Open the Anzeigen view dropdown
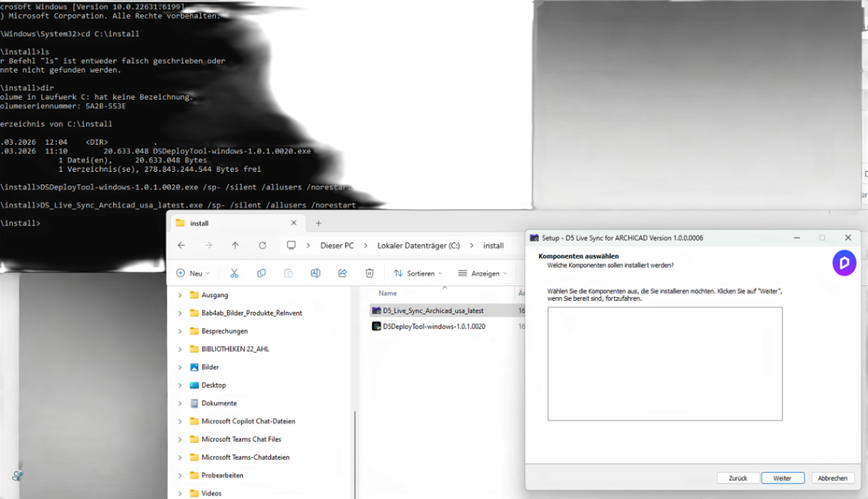The image size is (868, 499). [483, 273]
